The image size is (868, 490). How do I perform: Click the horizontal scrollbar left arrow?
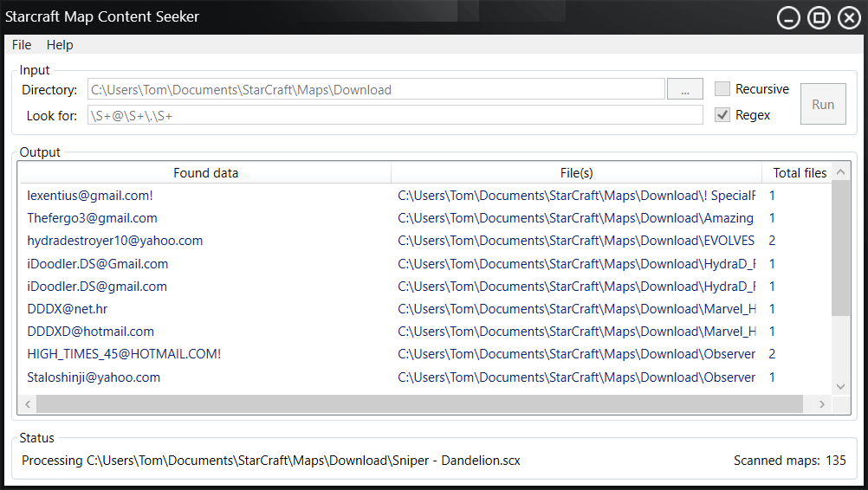(28, 404)
